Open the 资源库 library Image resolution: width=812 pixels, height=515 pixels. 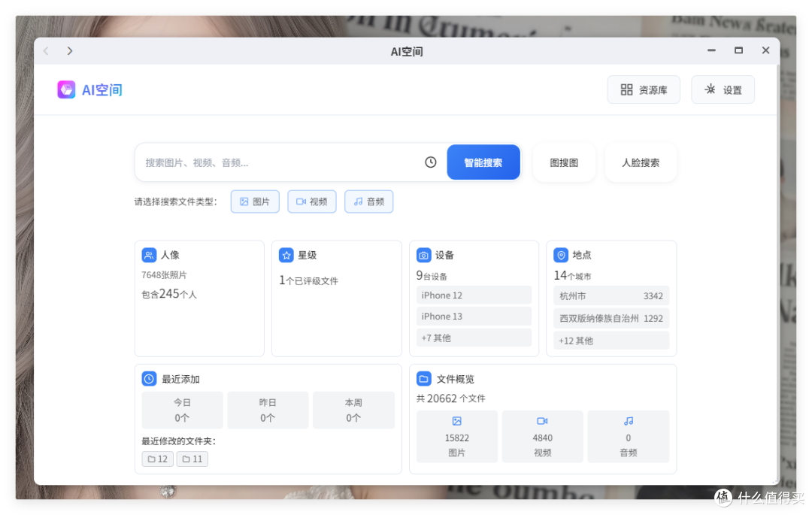644,90
